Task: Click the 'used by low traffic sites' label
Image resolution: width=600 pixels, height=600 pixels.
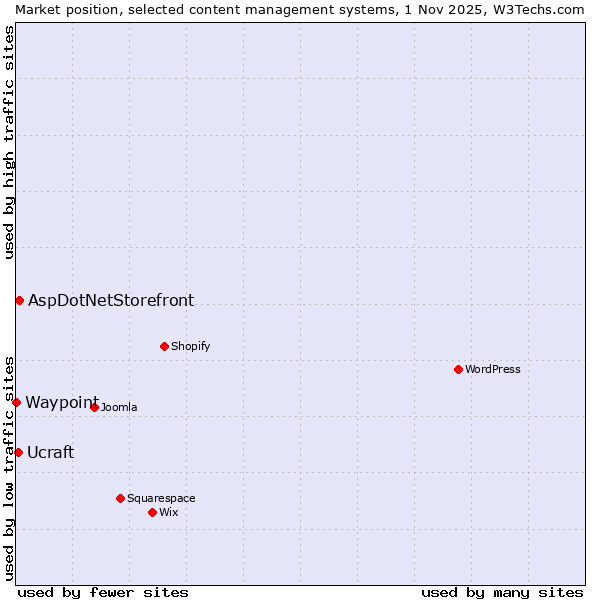Action: coord(9,467)
